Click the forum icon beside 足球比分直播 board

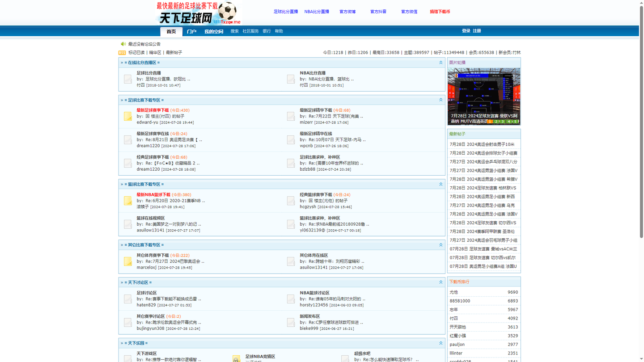[x=128, y=79]
